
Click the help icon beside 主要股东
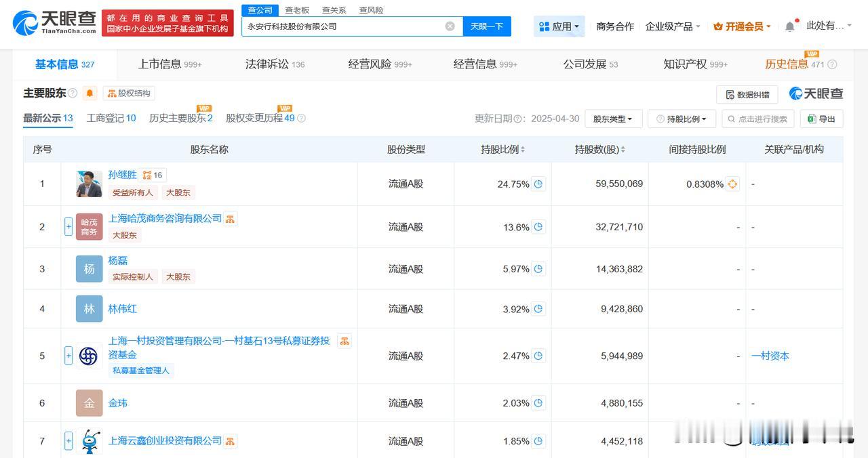click(x=73, y=93)
